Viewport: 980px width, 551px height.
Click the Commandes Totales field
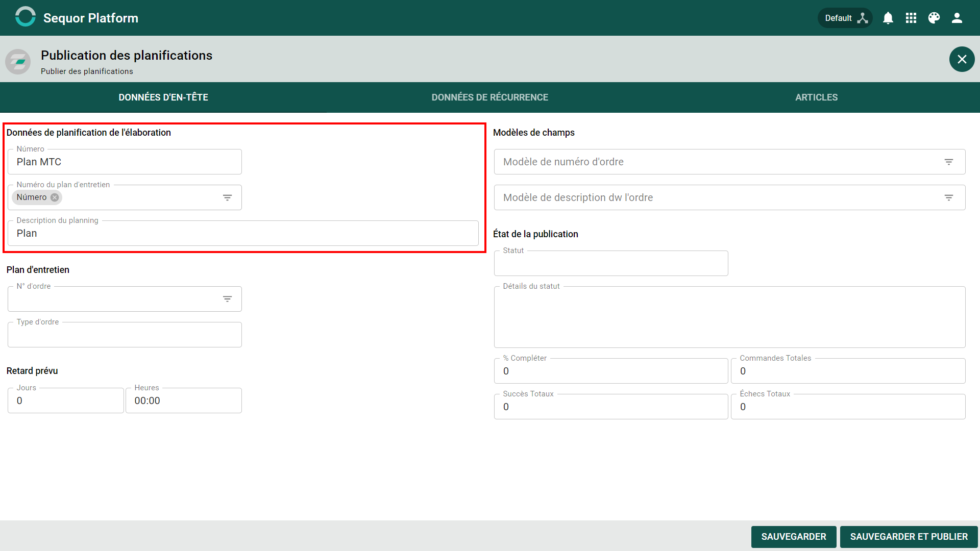(848, 371)
